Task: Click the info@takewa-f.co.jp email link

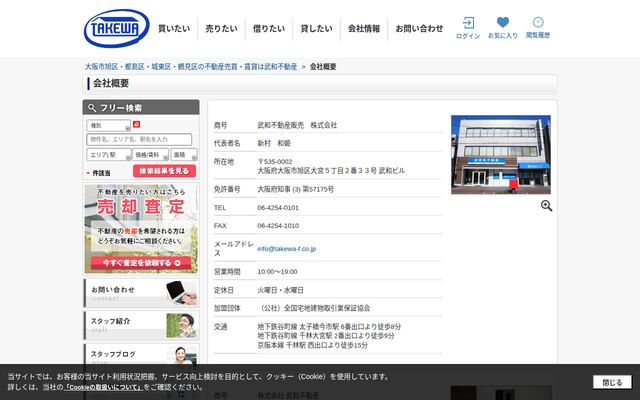Action: point(287,249)
